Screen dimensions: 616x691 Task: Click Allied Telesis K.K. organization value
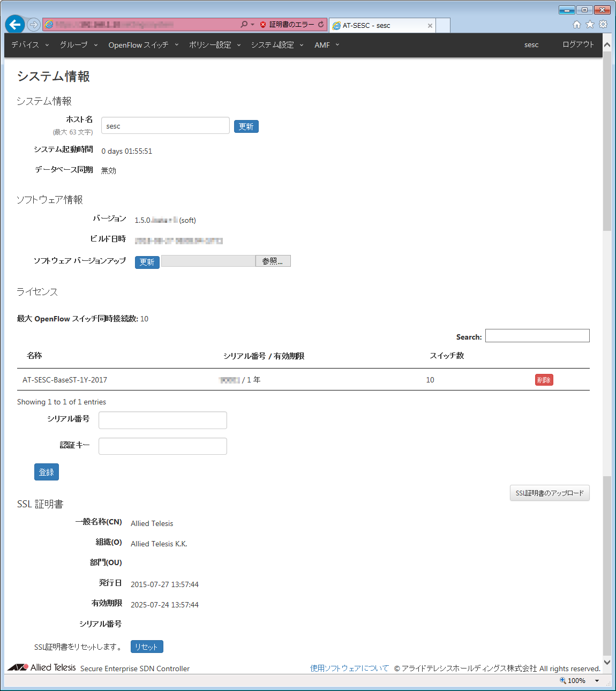coord(159,544)
